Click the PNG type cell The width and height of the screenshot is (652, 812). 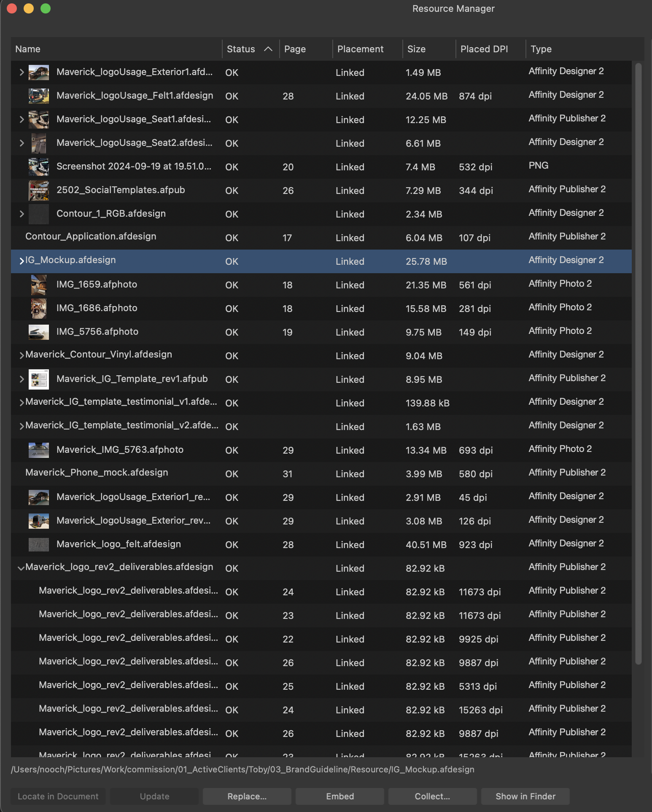(539, 165)
